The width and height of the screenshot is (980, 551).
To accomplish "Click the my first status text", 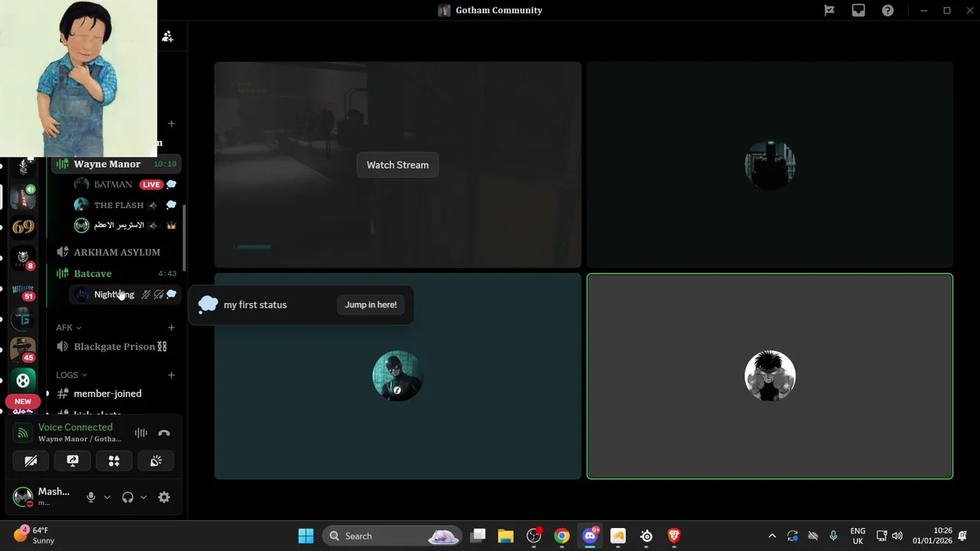I will (255, 305).
